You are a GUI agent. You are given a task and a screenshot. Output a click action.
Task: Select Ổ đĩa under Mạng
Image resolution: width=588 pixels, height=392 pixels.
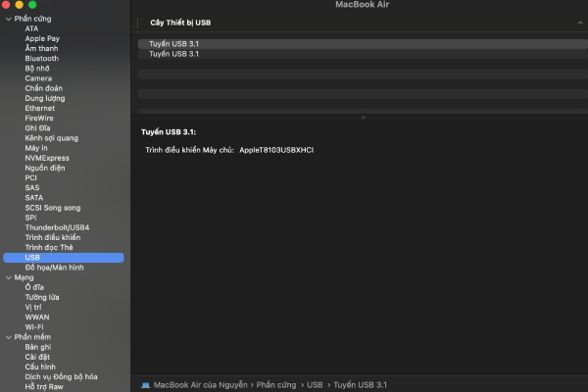tap(34, 287)
